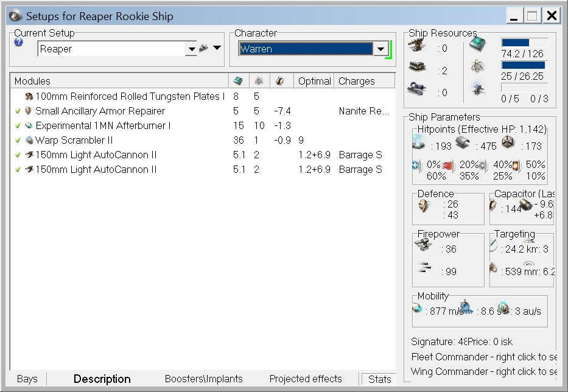Click the shield hitpoints icon near 193
Image resolution: width=568 pixels, height=392 pixels.
pos(419,142)
